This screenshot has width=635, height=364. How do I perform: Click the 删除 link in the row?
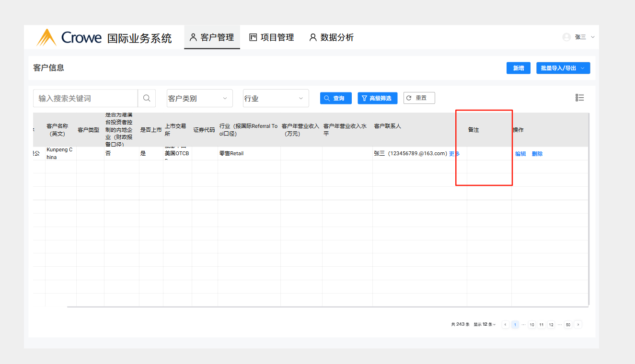pos(537,154)
